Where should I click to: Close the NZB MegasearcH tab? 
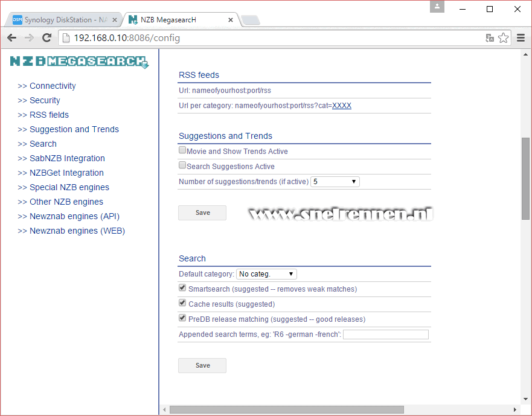coord(231,20)
